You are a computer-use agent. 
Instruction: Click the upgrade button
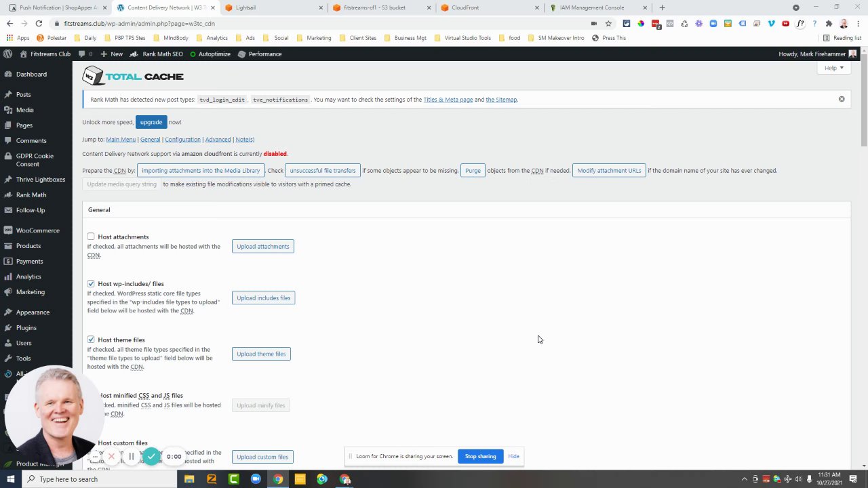[151, 122]
